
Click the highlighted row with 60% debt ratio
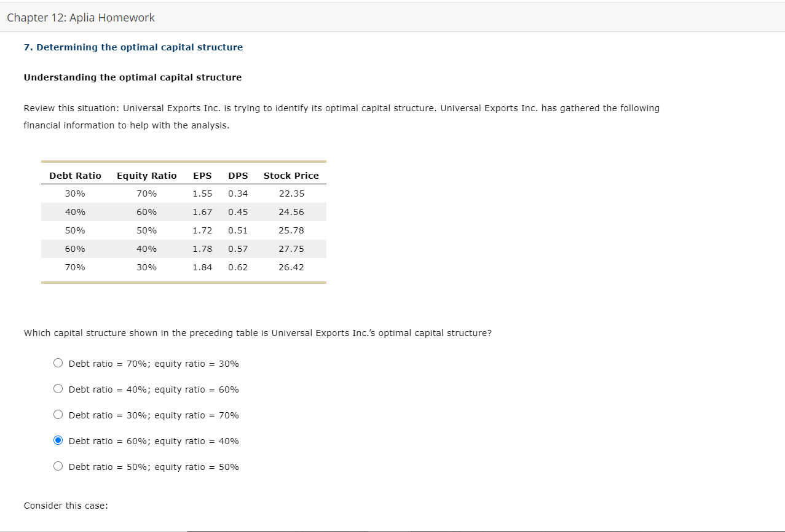(183, 248)
